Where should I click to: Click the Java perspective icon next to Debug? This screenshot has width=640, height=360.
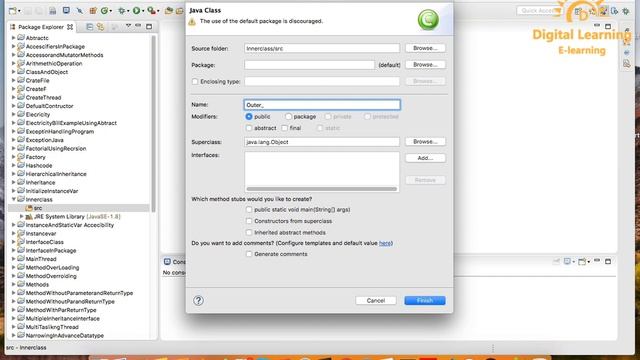coord(615,11)
